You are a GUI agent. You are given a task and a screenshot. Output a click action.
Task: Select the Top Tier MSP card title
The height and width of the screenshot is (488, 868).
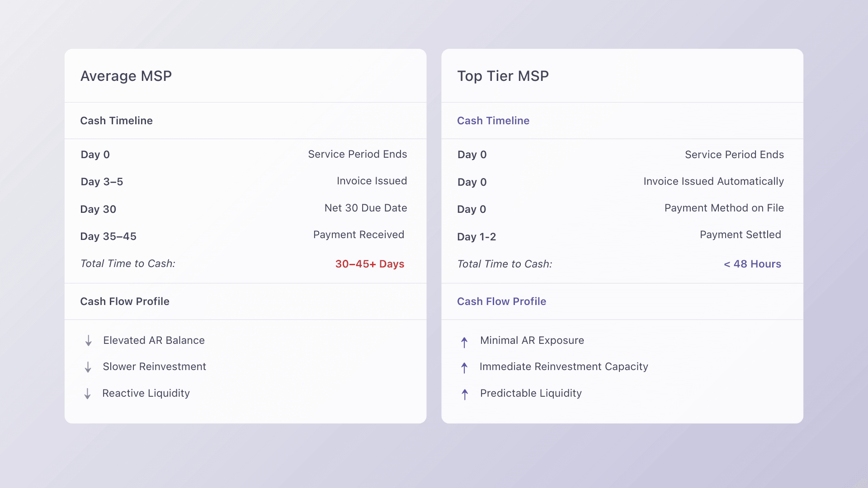click(503, 76)
